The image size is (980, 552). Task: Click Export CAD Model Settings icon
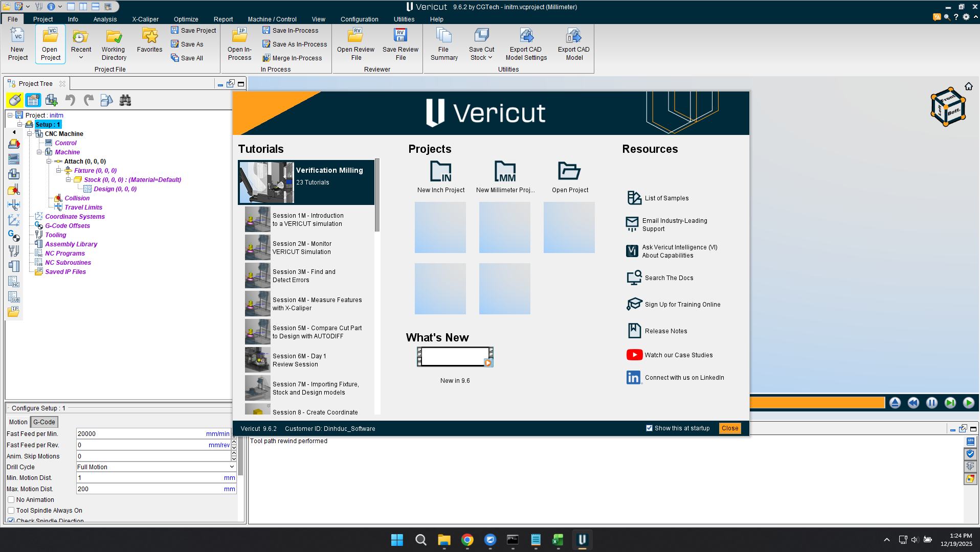point(526,43)
